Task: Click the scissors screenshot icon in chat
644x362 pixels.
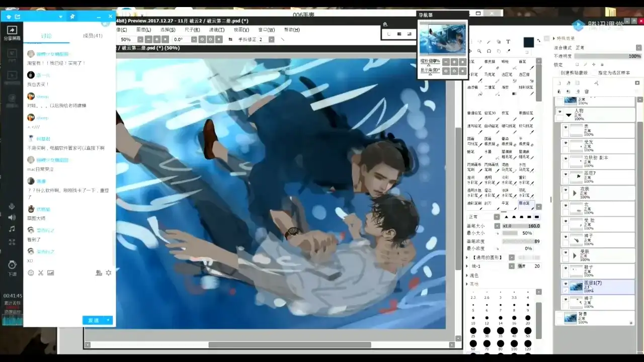Action: click(x=41, y=273)
